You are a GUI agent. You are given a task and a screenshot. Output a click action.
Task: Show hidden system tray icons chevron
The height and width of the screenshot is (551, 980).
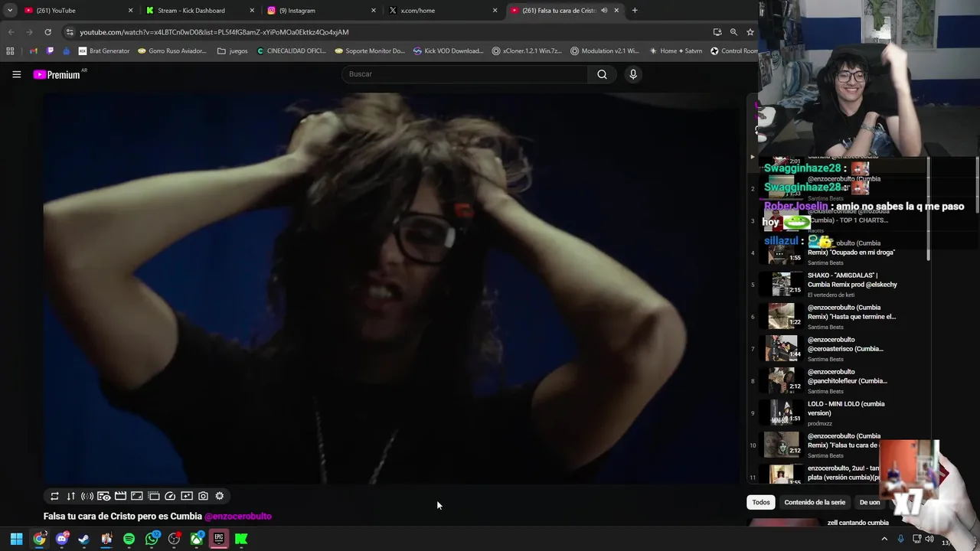(884, 539)
